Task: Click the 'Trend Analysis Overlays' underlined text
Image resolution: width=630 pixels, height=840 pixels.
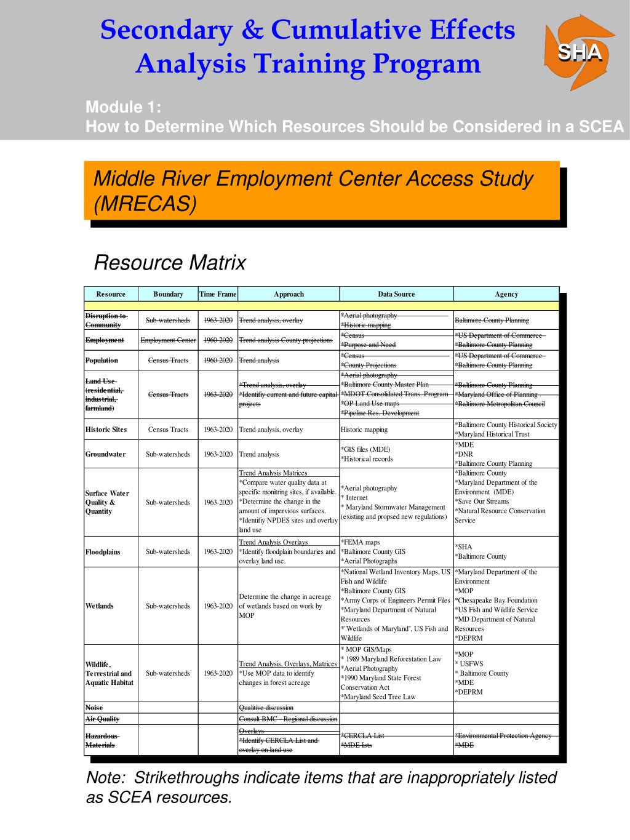Action: (273, 542)
